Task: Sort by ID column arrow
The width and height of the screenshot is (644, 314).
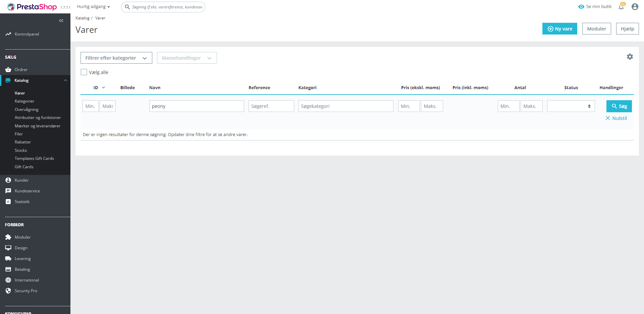Action: click(x=103, y=88)
